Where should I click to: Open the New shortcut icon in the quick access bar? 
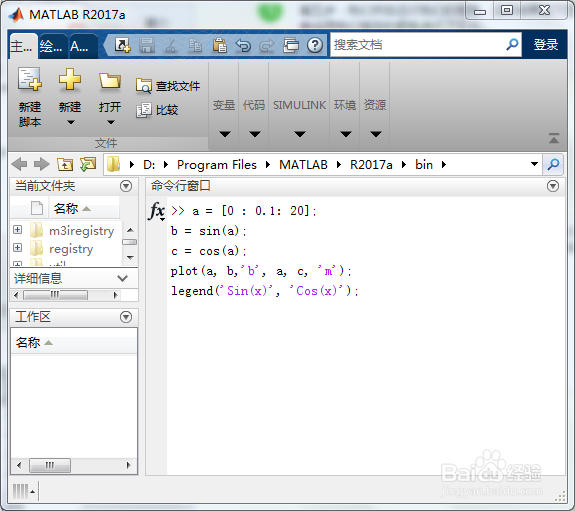tap(122, 45)
